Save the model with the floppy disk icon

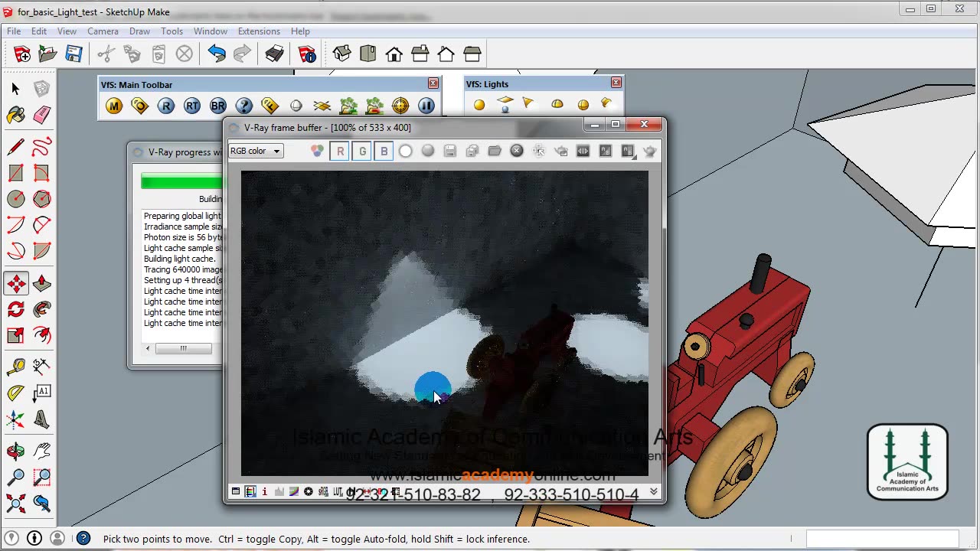tap(73, 54)
